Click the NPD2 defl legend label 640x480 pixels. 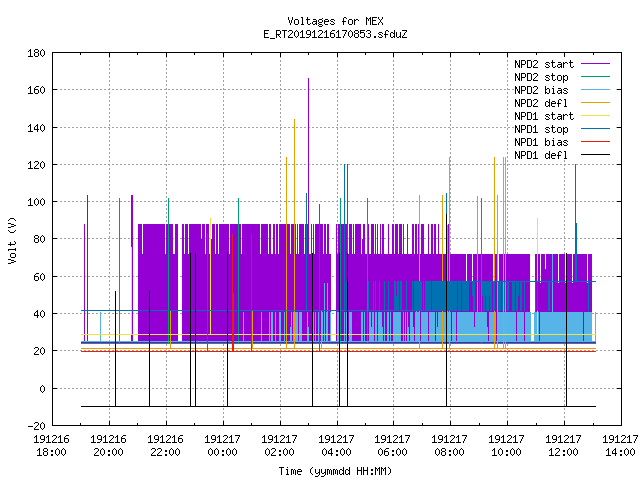541,103
